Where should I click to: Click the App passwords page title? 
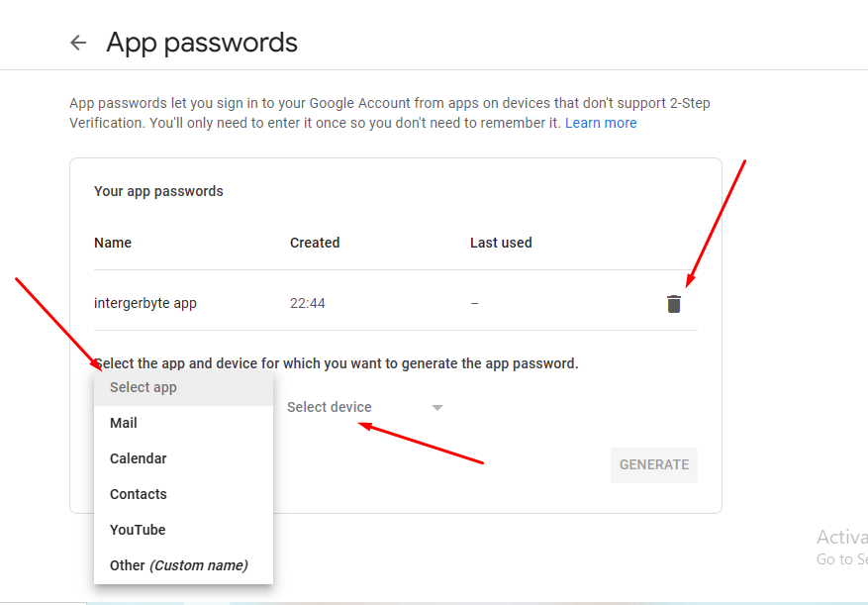point(202,43)
